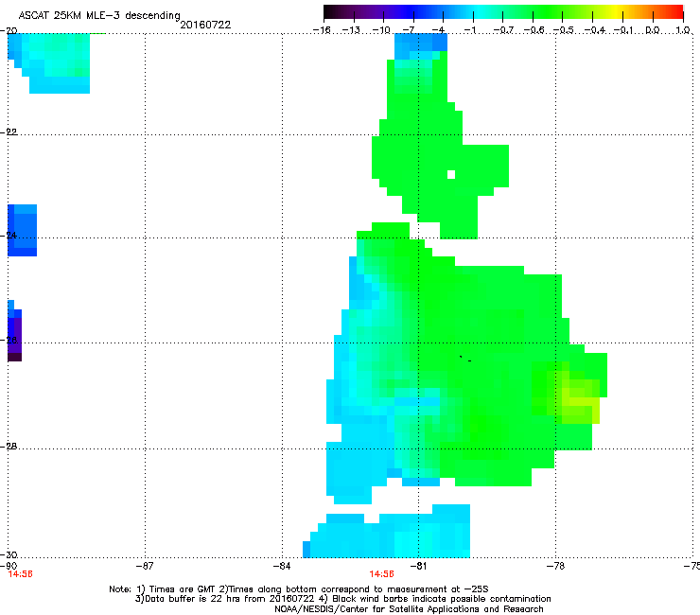The width and height of the screenshot is (700, 615).
Task: Click the '-87' longitude axis label
Action: coord(145,566)
